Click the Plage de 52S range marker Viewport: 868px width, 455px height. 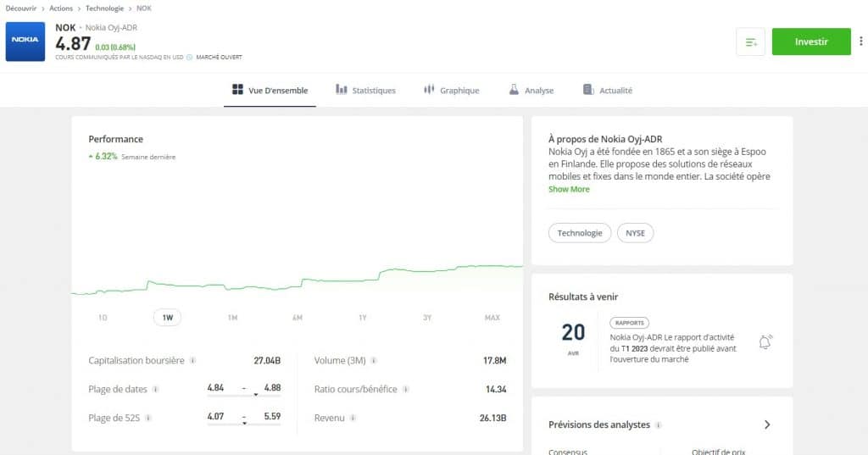pos(244,424)
